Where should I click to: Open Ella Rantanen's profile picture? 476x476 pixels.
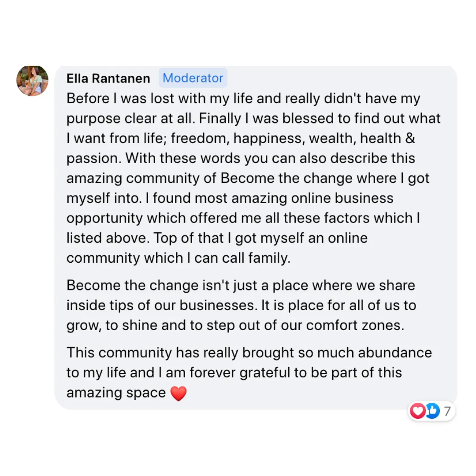pyautogui.click(x=32, y=81)
